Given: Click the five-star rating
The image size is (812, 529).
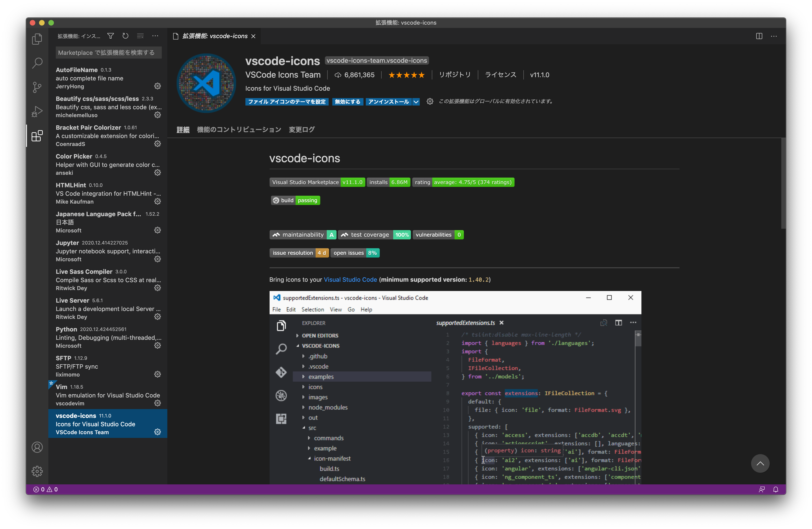Looking at the screenshot, I should [x=406, y=75].
